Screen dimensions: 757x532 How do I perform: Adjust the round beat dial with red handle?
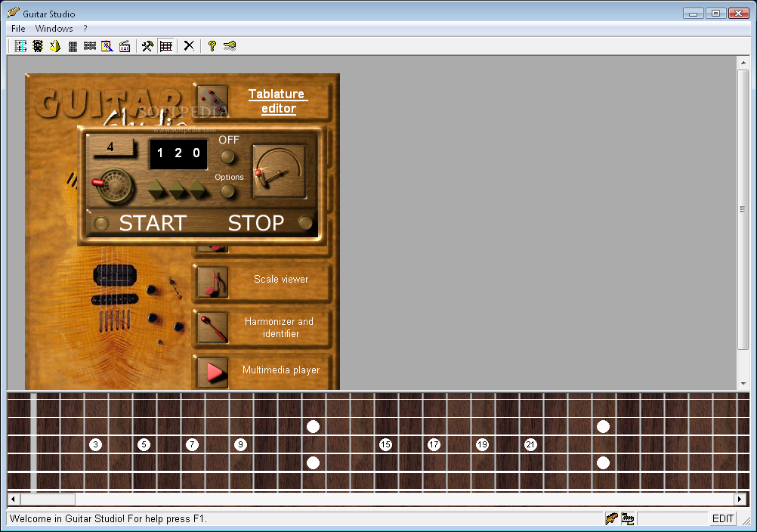[114, 186]
